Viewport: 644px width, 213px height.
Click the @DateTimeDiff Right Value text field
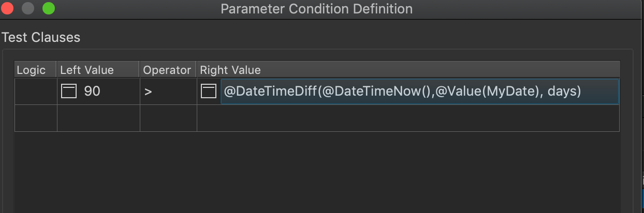[x=419, y=92]
